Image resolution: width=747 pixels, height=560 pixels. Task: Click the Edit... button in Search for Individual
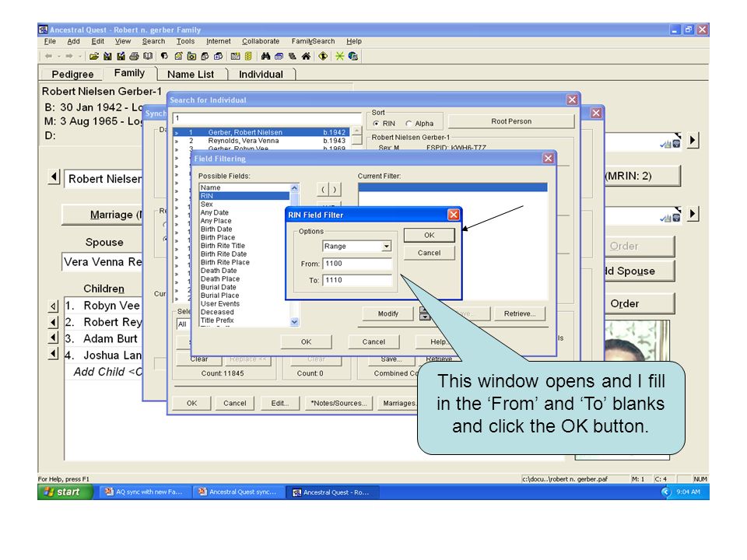pos(279,404)
